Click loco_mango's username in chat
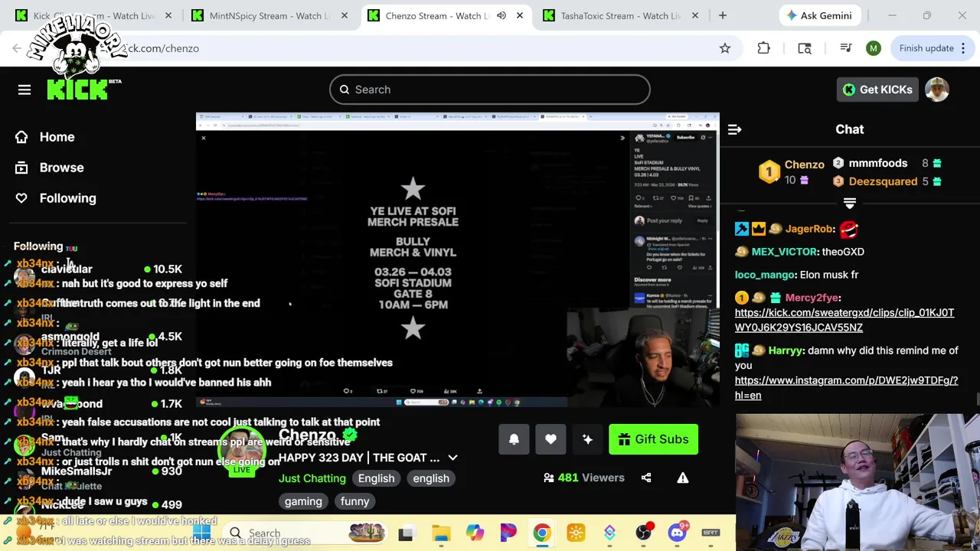The width and height of the screenshot is (980, 551). point(765,275)
